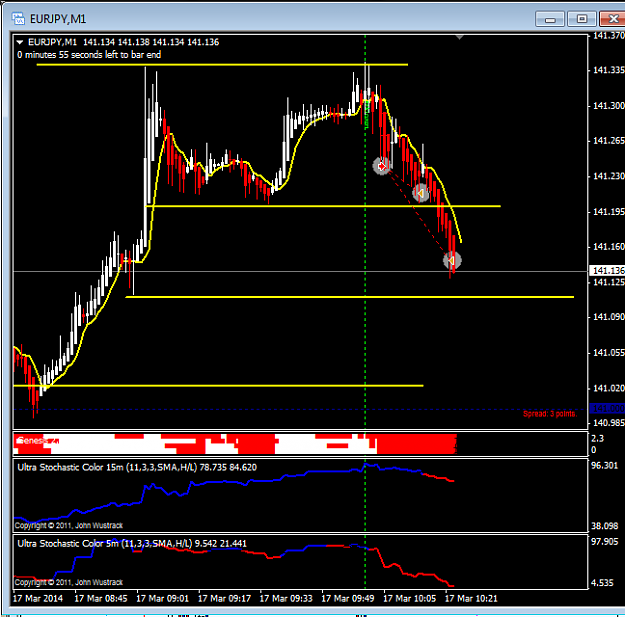Minimize the EURJPY,M1 chart window
The image size is (625, 617).
pyautogui.click(x=550, y=19)
